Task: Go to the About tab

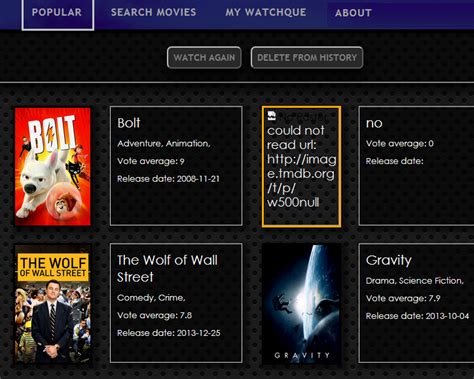Action: pos(353,13)
